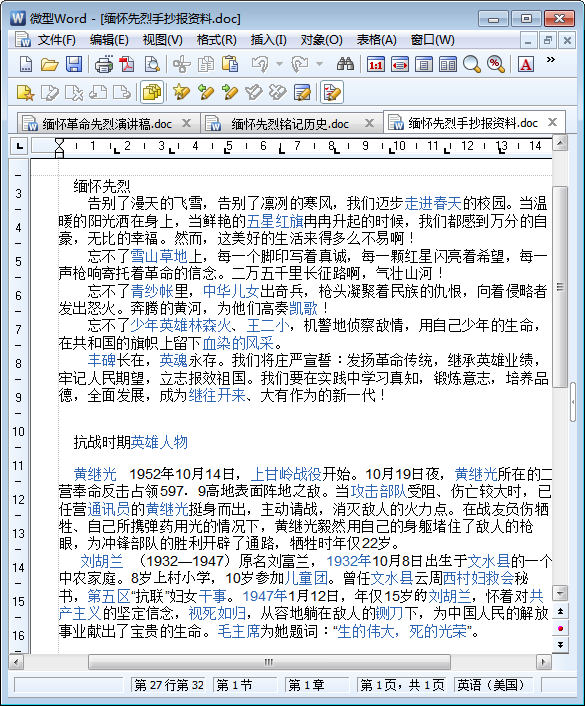585x706 pixels.
Task: Click the edit comment pencil icon
Action: 50,93
